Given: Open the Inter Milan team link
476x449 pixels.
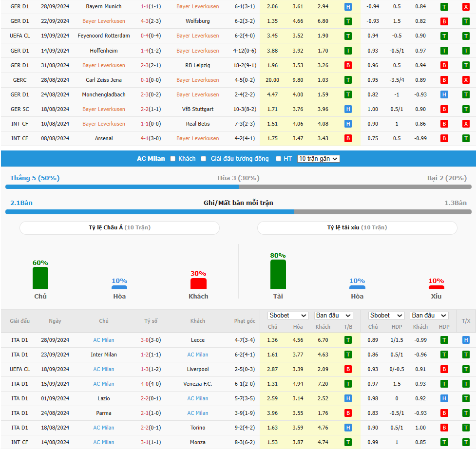Looking at the screenshot, I should [x=104, y=355].
